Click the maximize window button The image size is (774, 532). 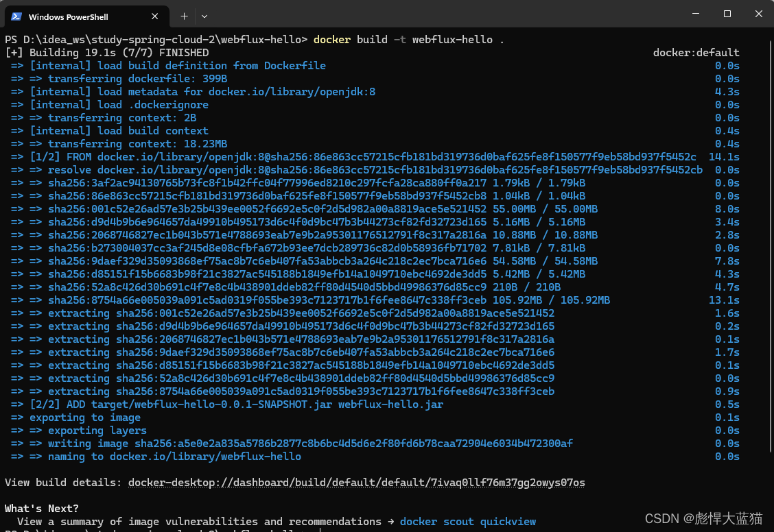click(x=727, y=13)
